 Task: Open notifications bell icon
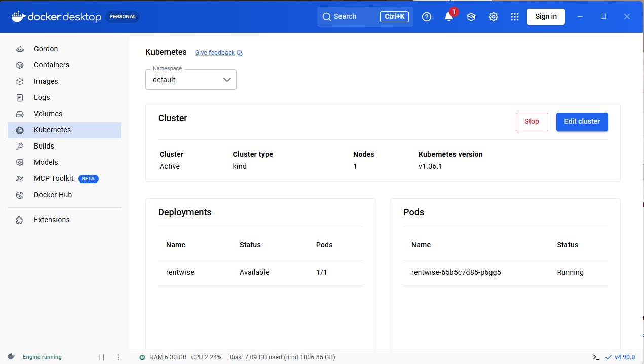point(449,17)
